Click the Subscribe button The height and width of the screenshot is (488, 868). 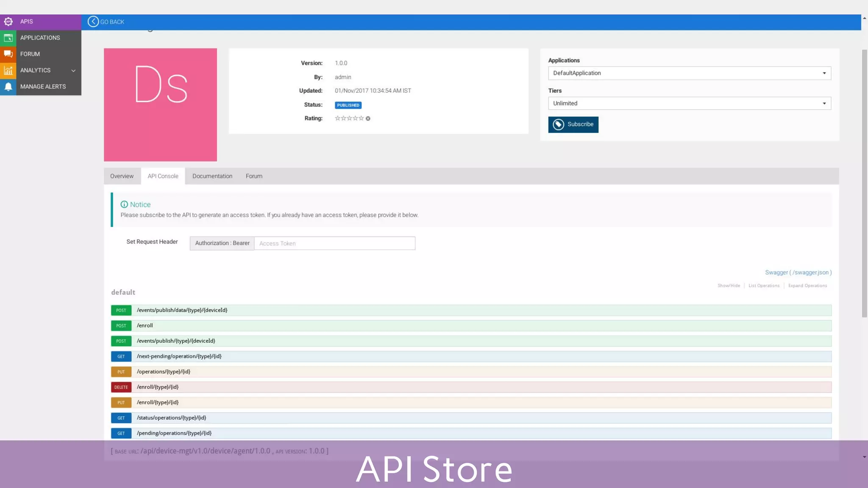[573, 125]
